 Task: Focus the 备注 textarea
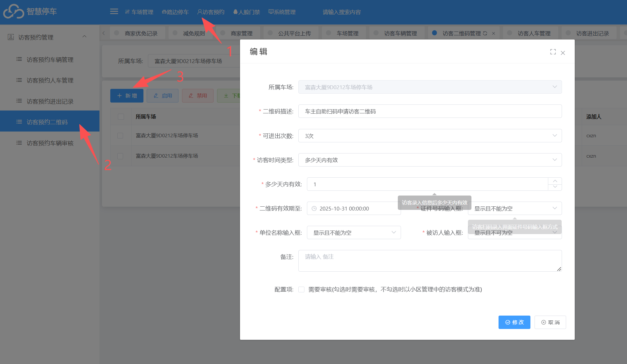tap(430, 261)
